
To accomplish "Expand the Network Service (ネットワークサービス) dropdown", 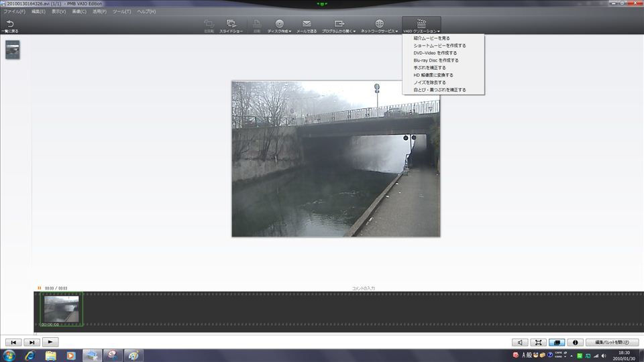I will (379, 26).
